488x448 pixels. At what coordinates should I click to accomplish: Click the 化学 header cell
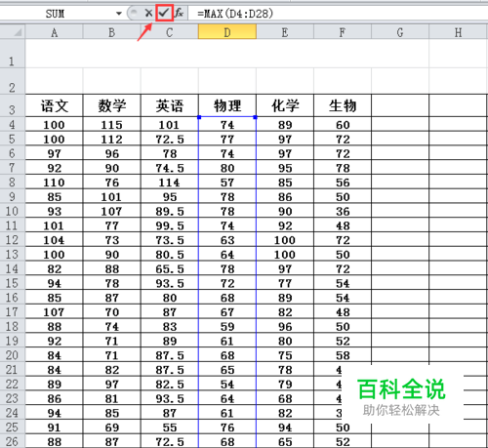coord(285,105)
